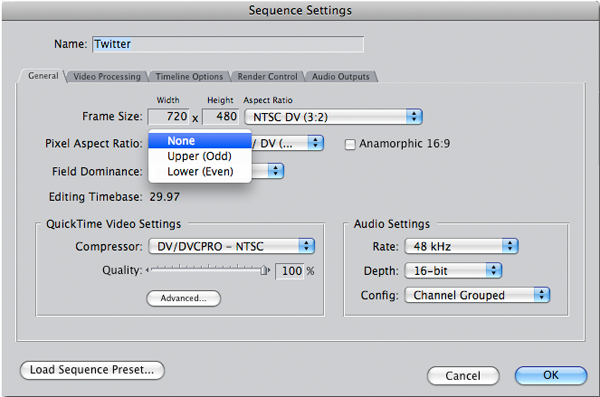Click the Field Dominance dropdown arrows

pos(275,171)
